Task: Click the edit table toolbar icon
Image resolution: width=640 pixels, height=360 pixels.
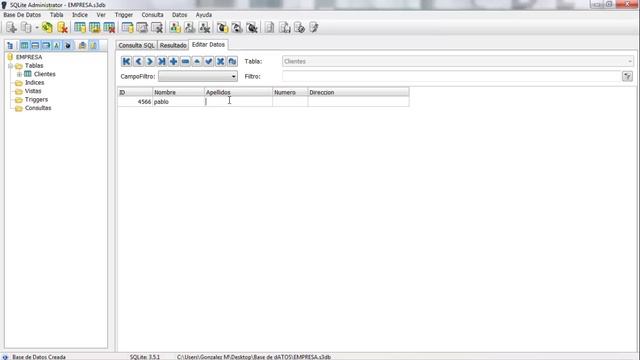Action: 95,27
